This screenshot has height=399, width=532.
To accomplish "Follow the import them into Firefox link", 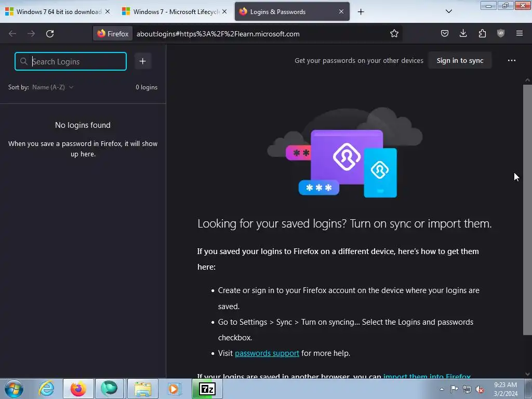I will (x=427, y=376).
